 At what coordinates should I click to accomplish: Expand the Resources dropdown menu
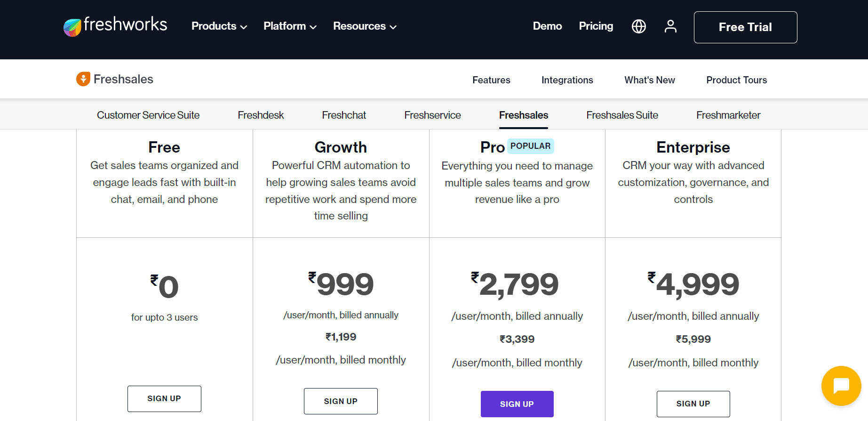pos(365,26)
